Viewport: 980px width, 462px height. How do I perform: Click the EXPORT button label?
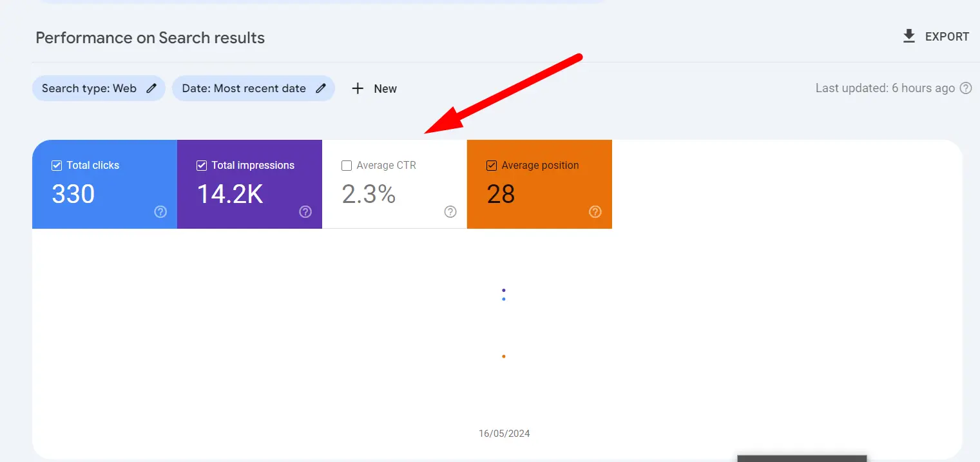947,37
